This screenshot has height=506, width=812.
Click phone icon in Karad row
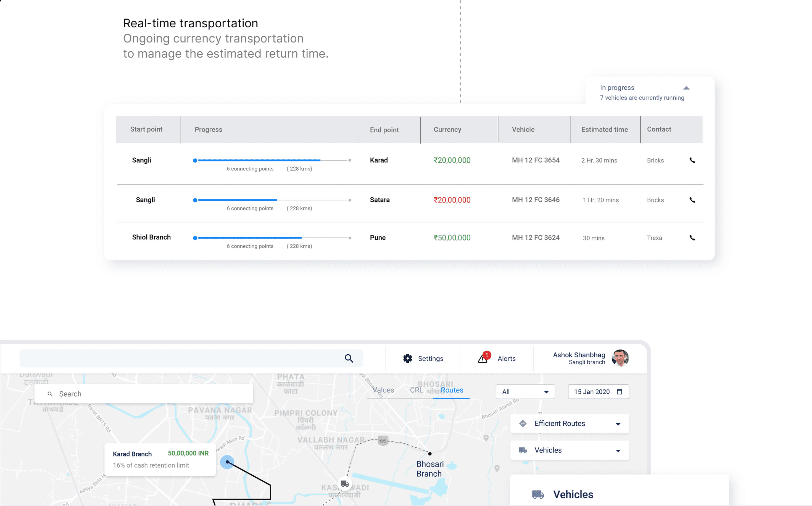coord(692,160)
